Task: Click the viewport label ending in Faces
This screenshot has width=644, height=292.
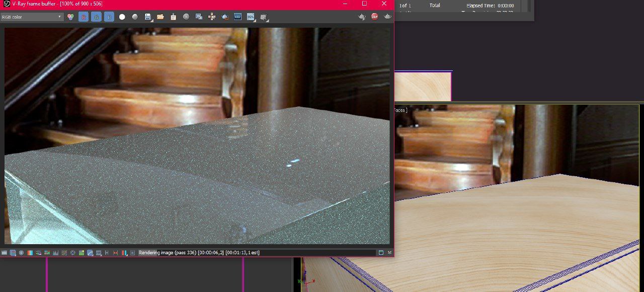Action: pyautogui.click(x=400, y=110)
